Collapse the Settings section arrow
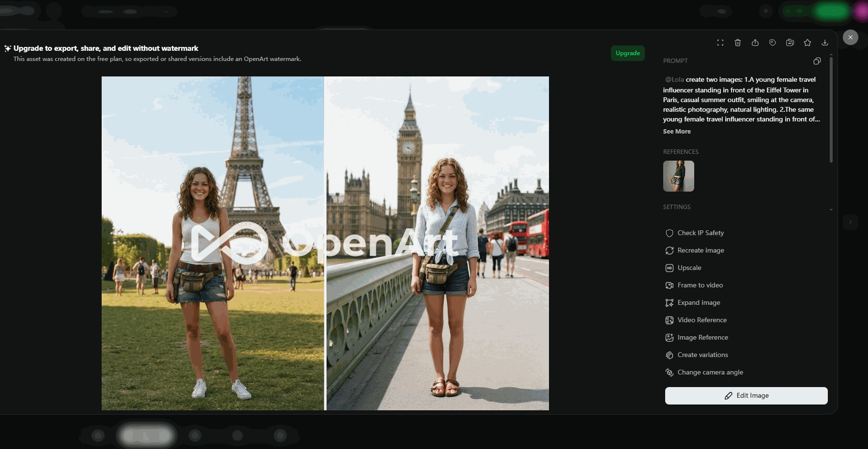Image resolution: width=868 pixels, height=449 pixels. (x=831, y=210)
